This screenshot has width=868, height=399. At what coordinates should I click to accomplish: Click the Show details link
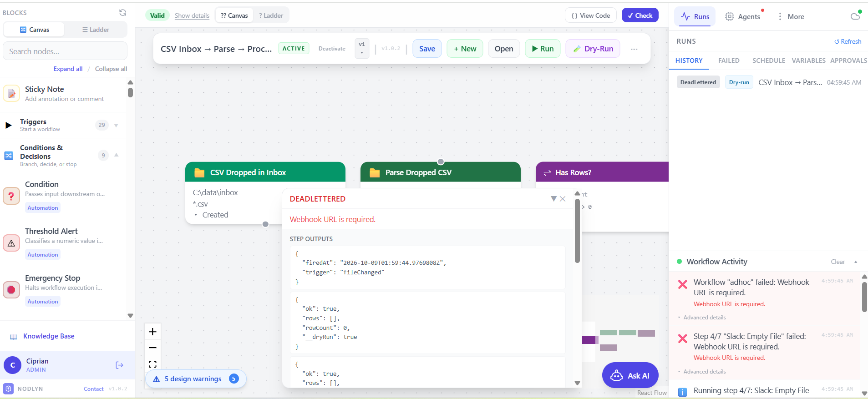(192, 15)
